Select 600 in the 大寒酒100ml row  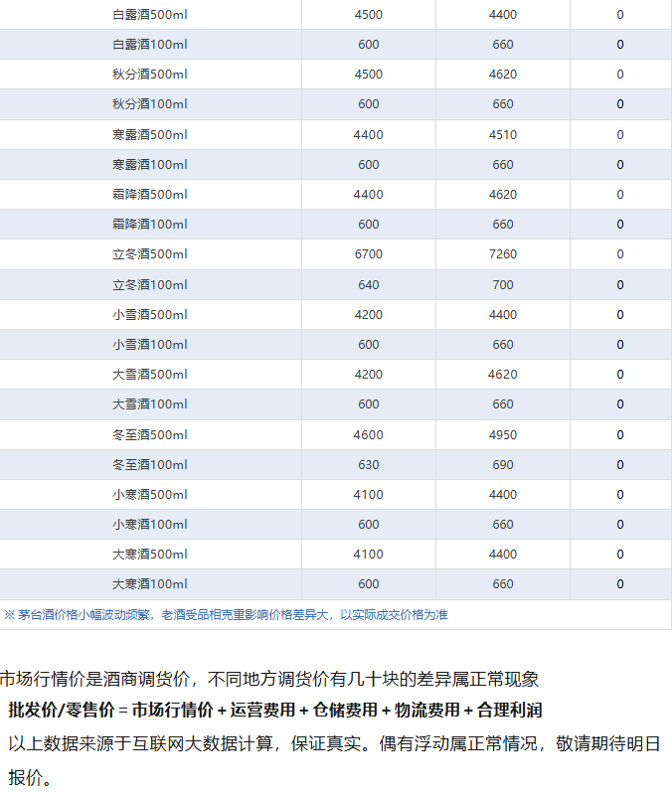pos(368,584)
